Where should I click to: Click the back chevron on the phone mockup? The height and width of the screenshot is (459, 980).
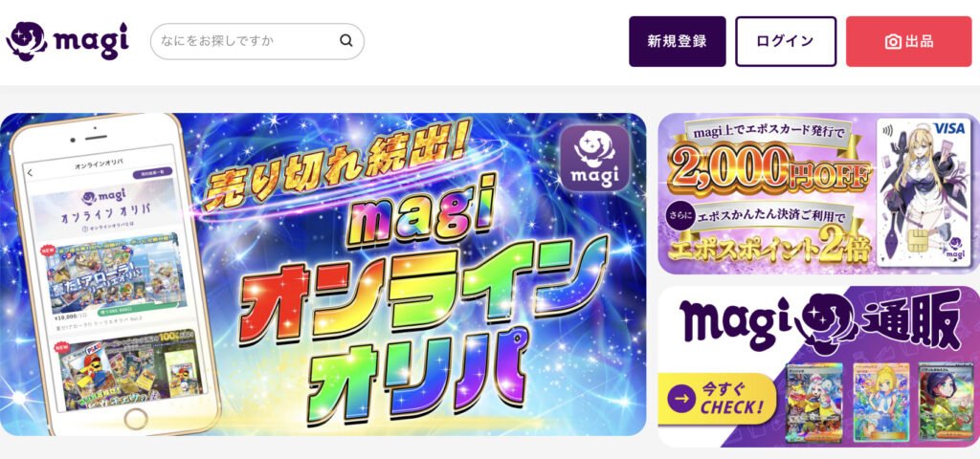click(30, 173)
